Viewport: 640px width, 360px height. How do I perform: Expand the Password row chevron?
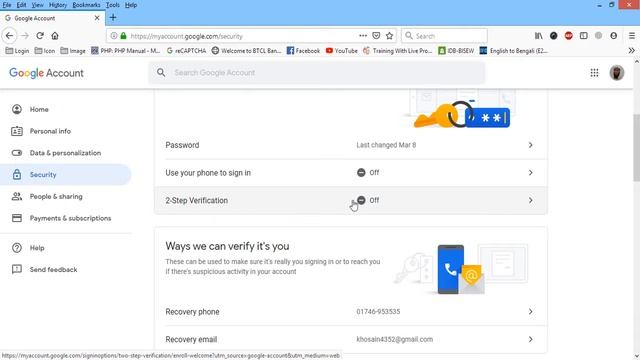click(x=530, y=145)
